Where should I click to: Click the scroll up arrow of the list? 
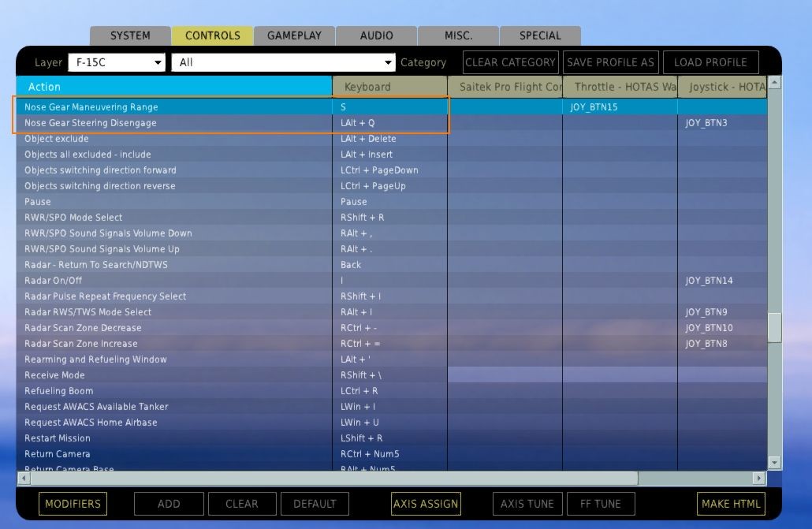click(774, 83)
